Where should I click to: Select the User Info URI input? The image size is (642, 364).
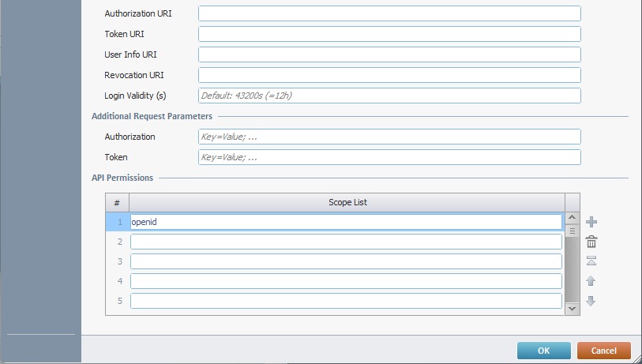tap(389, 54)
